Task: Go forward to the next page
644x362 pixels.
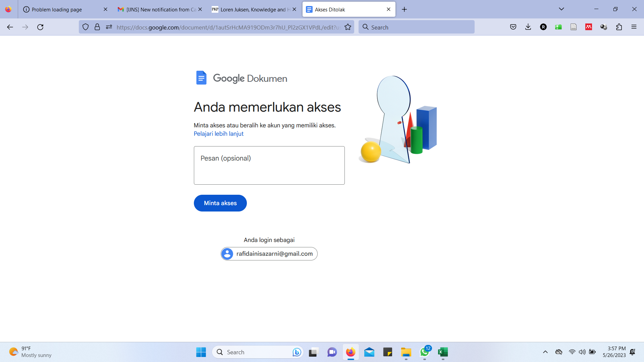Action: pyautogui.click(x=25, y=27)
